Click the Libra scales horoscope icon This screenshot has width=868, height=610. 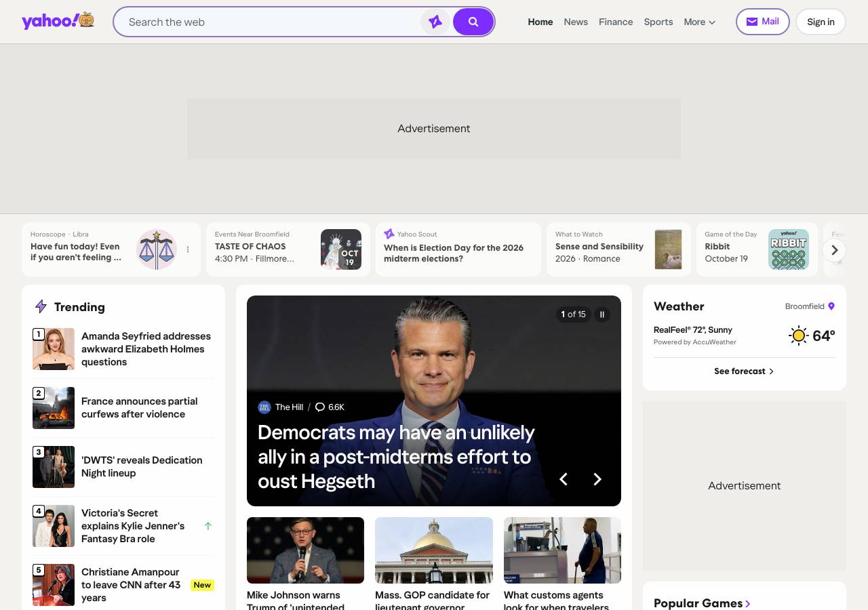(x=157, y=249)
